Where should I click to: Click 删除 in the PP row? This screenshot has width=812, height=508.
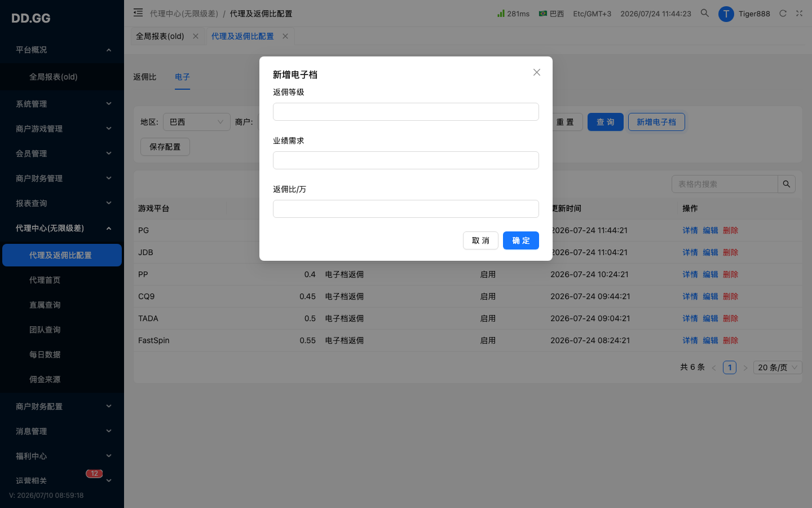(x=731, y=274)
